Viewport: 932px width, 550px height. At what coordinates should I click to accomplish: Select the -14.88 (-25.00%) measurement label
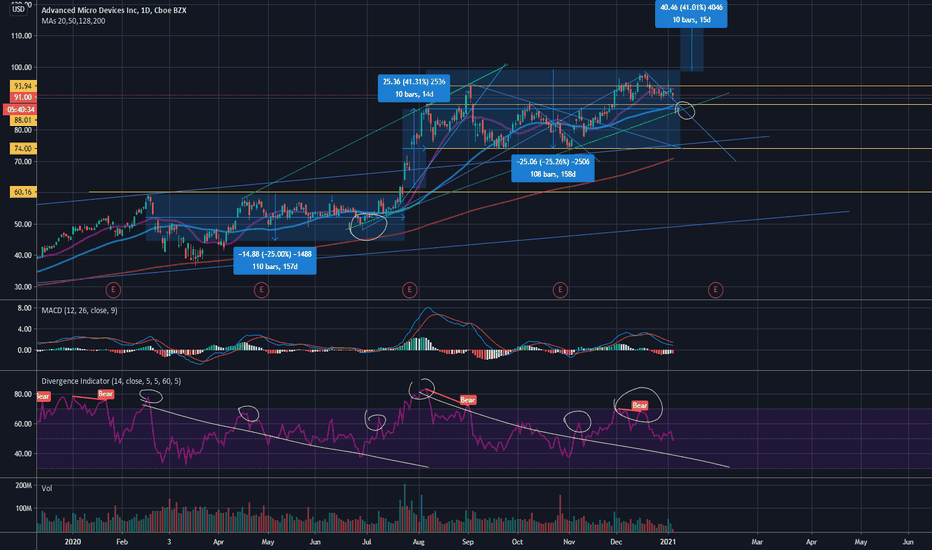pos(275,260)
